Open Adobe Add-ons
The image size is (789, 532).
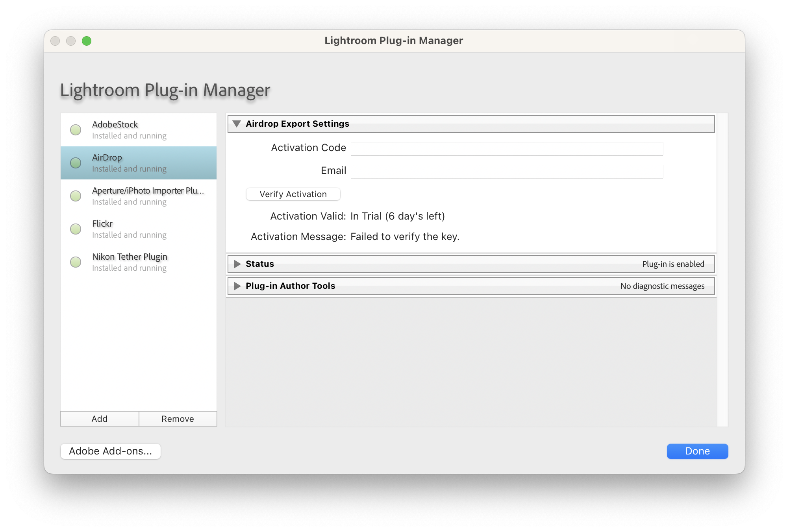coord(111,451)
